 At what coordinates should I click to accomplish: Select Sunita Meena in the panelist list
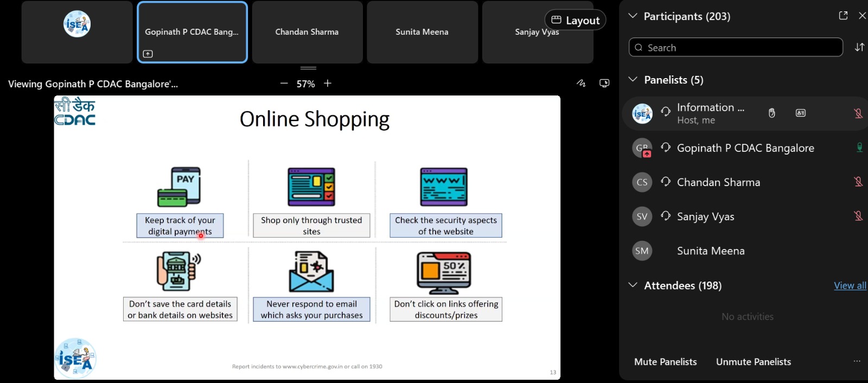[x=711, y=251]
